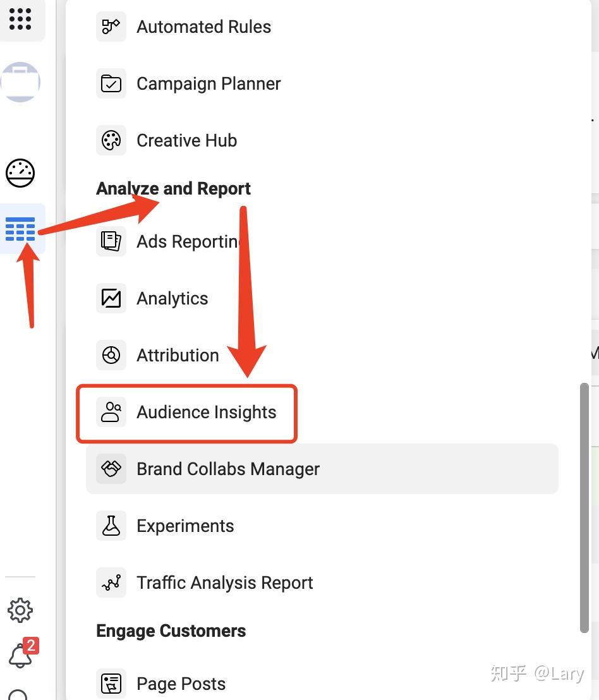Click the Audience Insights people icon
The width and height of the screenshot is (599, 700).
(x=111, y=412)
